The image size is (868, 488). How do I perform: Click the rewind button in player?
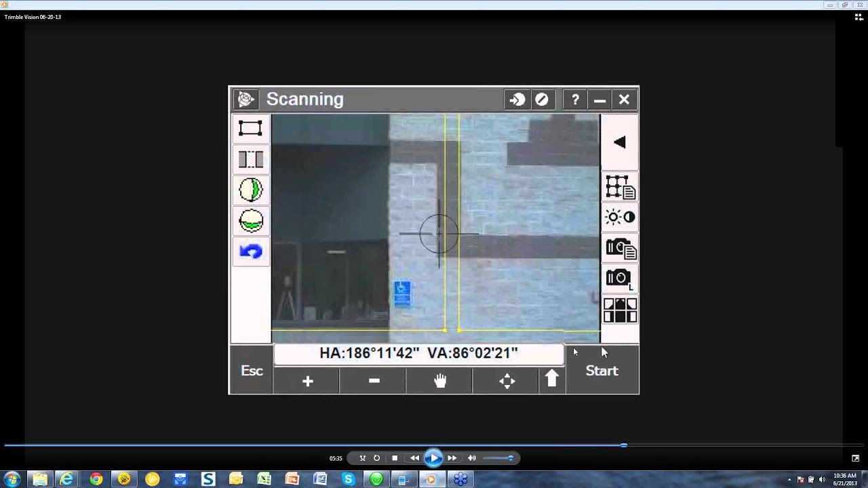[x=414, y=458]
